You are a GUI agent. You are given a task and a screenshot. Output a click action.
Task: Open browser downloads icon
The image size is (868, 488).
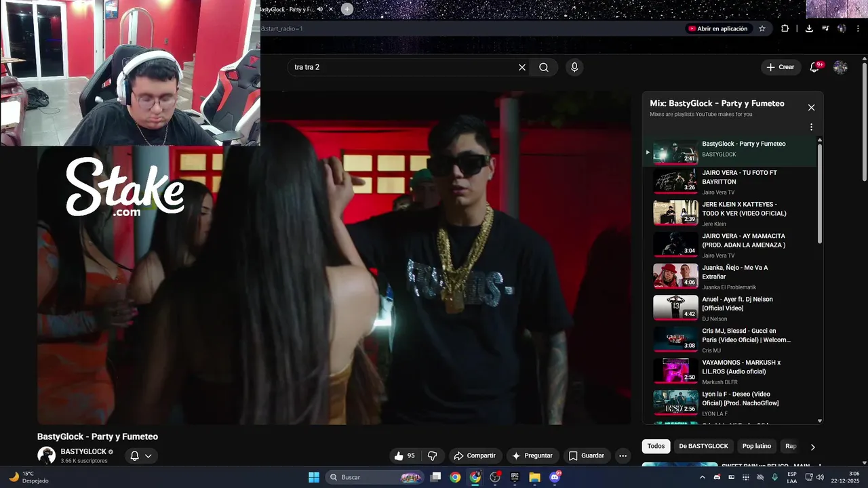[x=809, y=28]
